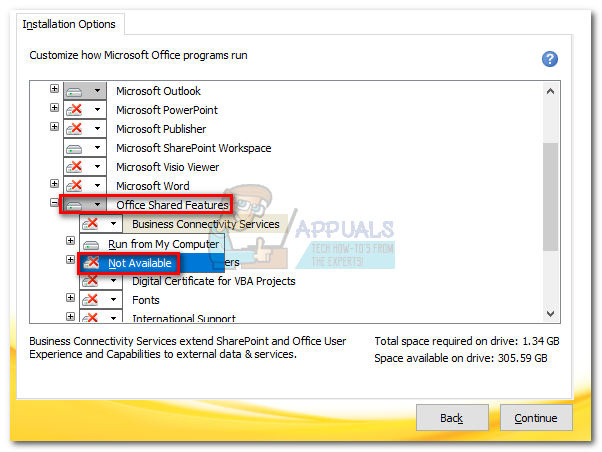Select the Microsoft Outlook label
The image size is (602, 452).
coord(158,91)
